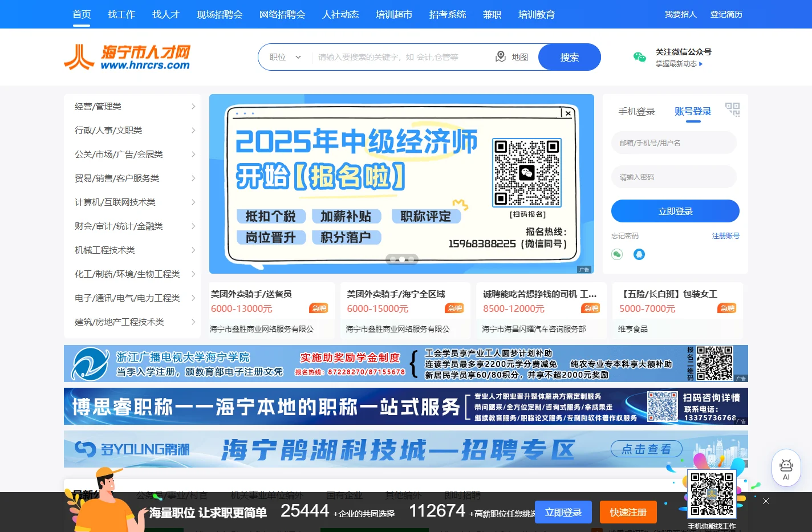Open 兼职 navigation item
The height and width of the screenshot is (532, 812).
(x=492, y=14)
